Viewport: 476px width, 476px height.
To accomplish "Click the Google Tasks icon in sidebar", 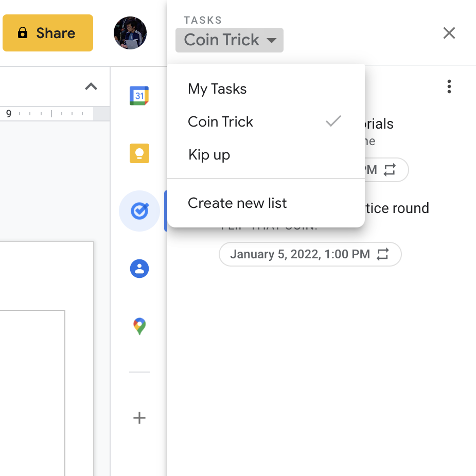I will [139, 211].
